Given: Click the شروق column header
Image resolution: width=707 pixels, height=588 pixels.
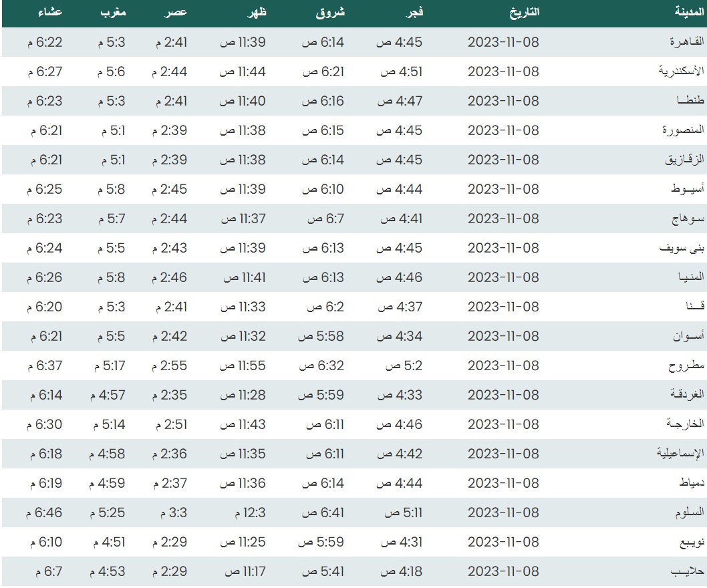Looking at the screenshot, I should (330, 12).
